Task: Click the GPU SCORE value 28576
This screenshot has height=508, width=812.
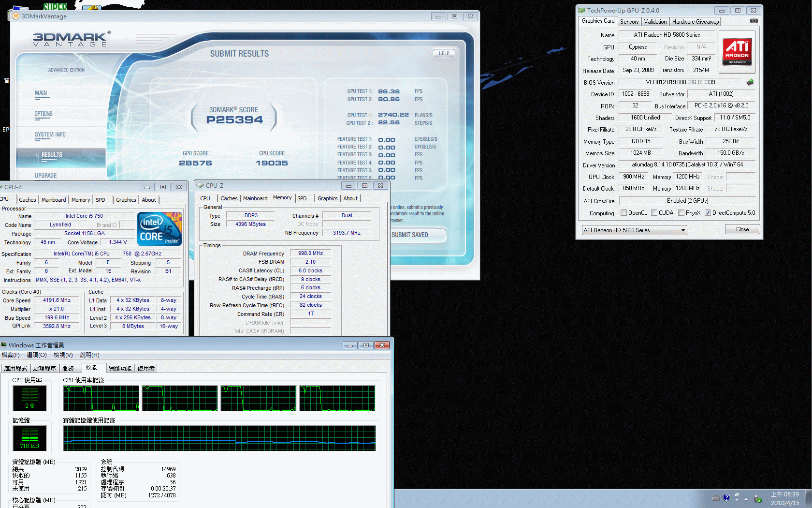Action: [195, 163]
